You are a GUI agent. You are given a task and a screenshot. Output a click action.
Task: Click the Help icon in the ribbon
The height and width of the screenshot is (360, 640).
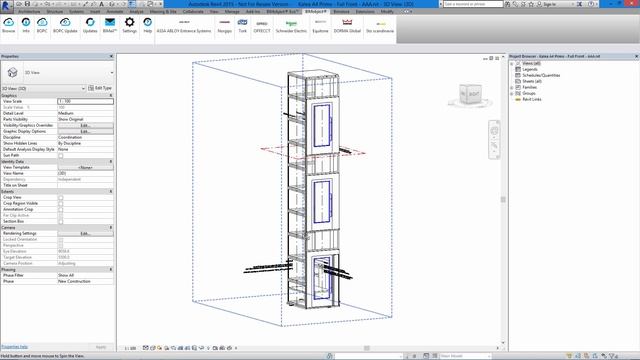click(147, 25)
